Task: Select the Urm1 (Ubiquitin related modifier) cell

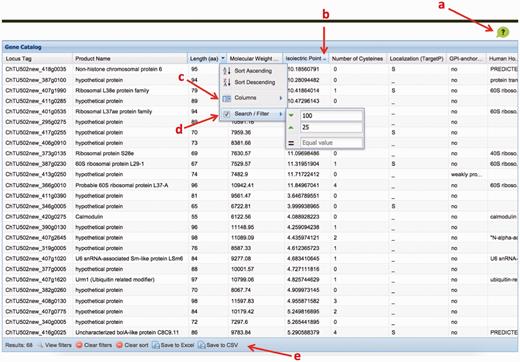Action: point(115,279)
